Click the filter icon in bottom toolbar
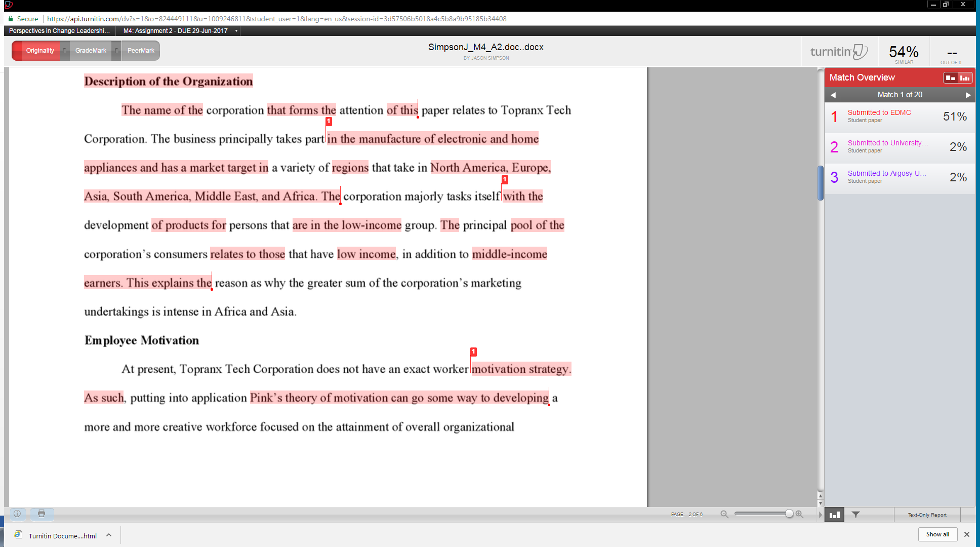Viewport: 980px width, 547px height. coord(855,515)
